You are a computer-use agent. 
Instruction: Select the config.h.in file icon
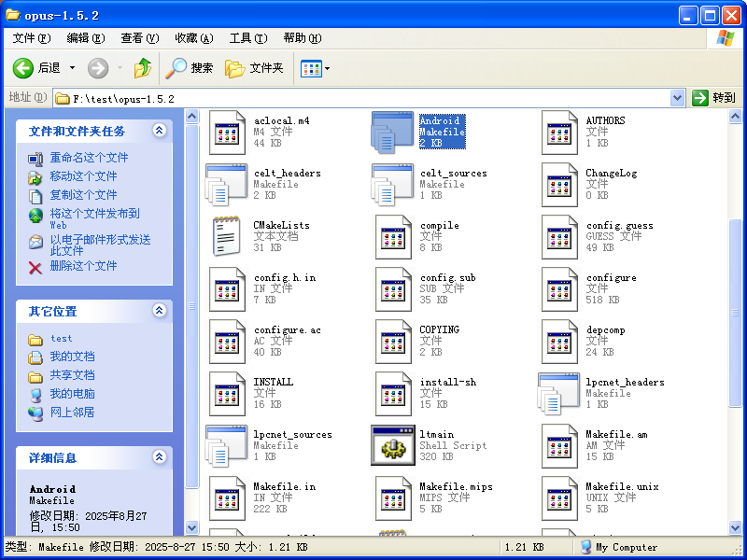tap(227, 289)
